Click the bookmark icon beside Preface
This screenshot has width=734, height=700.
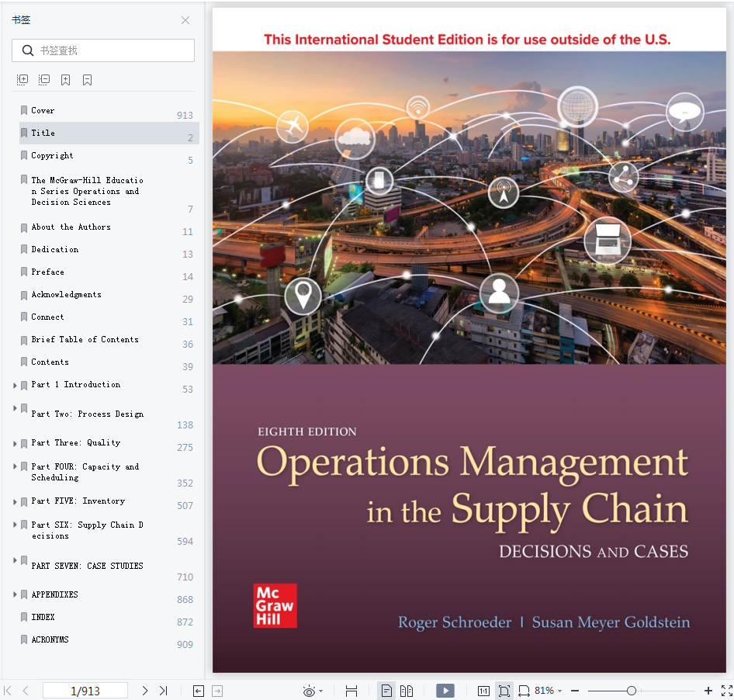[x=24, y=272]
